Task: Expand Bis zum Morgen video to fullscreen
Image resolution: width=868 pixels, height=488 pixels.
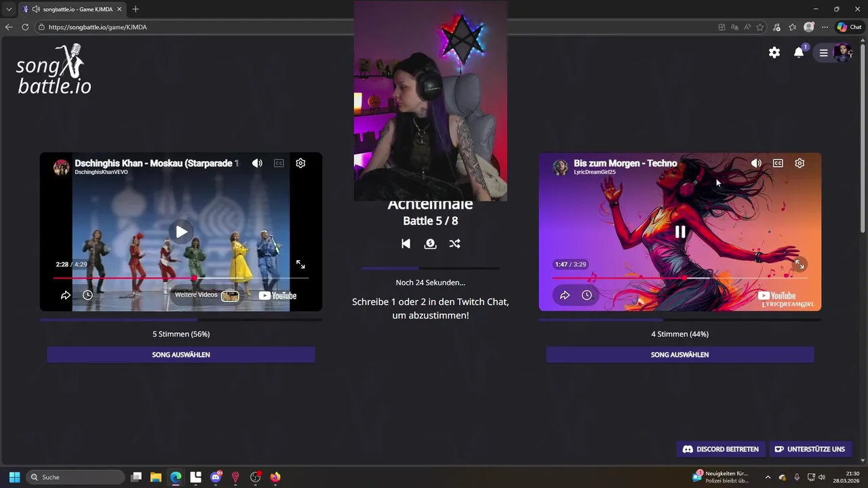Action: [x=800, y=264]
